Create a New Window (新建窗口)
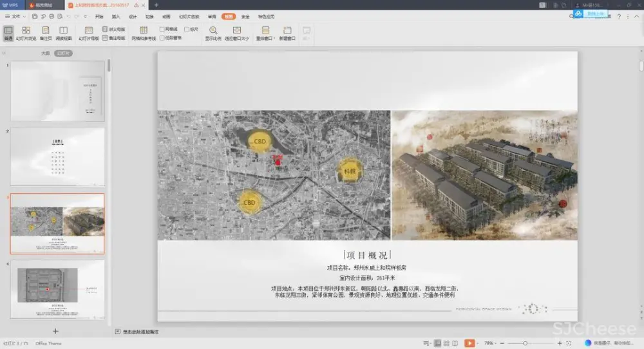 (287, 33)
